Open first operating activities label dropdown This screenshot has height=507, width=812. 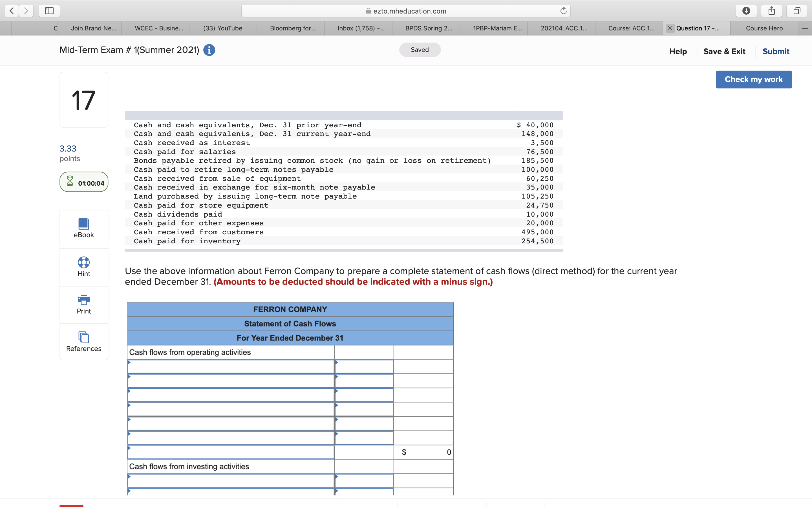[231, 366]
